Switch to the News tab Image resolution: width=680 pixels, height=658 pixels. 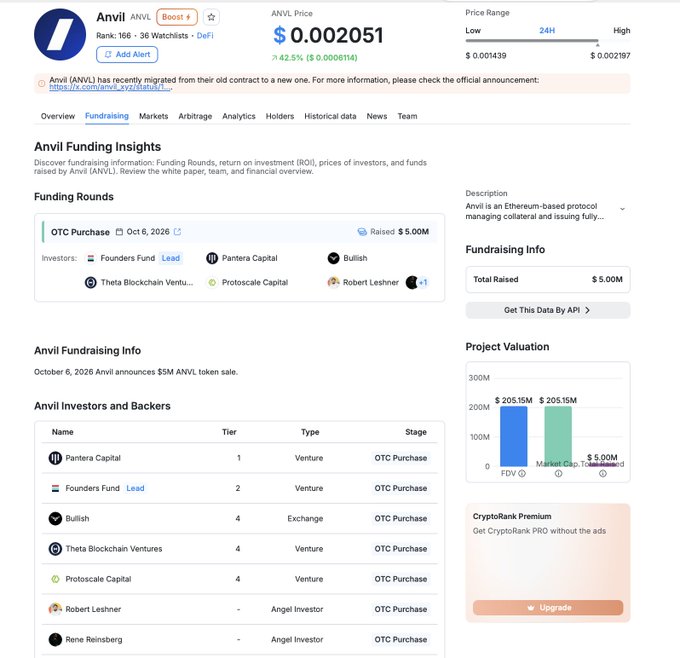tap(377, 116)
